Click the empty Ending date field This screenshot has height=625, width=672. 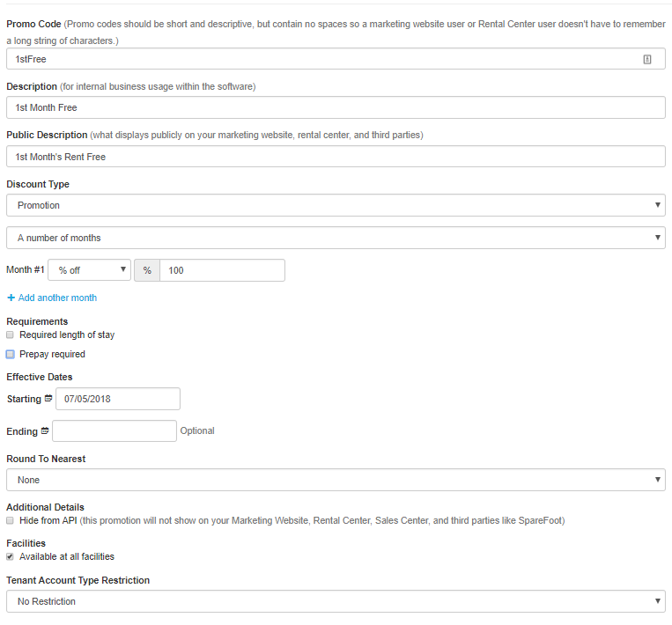tap(114, 431)
